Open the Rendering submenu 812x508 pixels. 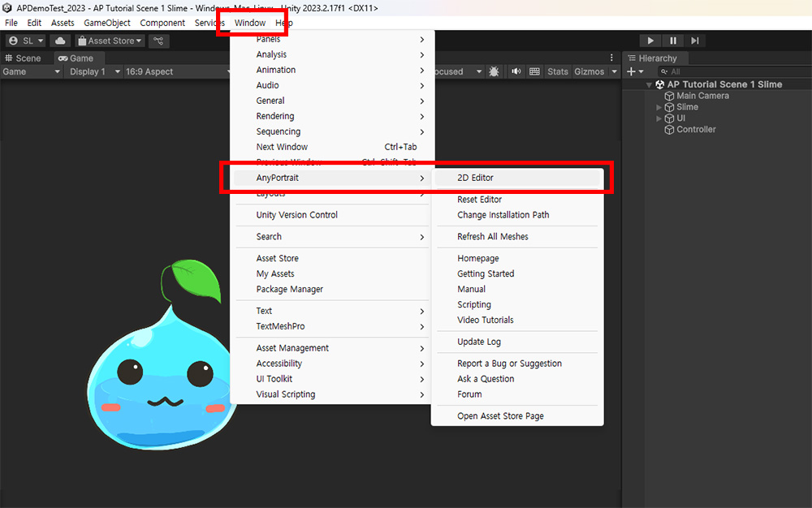(332, 116)
